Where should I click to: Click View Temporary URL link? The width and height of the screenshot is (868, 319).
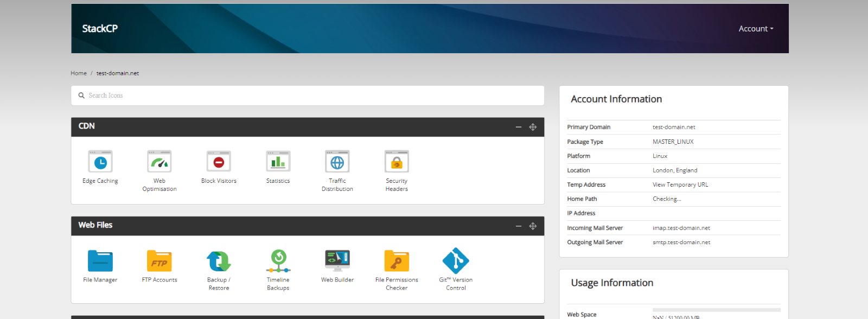pyautogui.click(x=680, y=185)
